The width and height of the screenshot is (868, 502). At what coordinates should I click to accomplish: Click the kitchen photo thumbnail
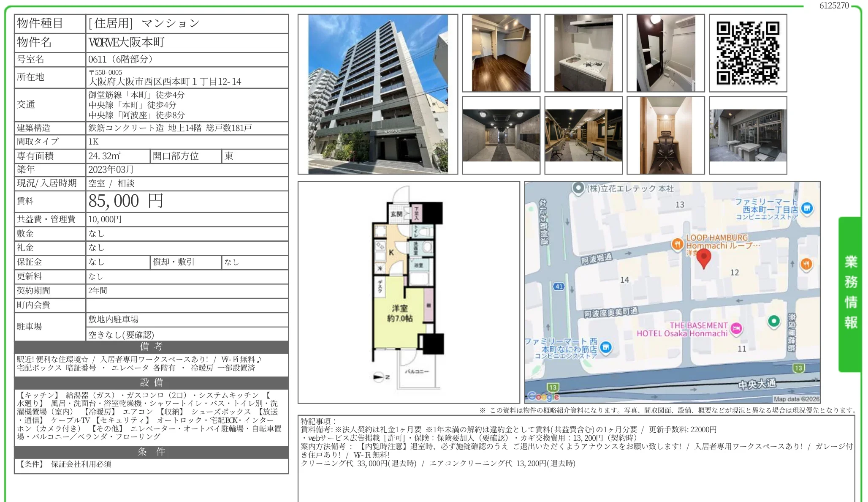(x=582, y=53)
